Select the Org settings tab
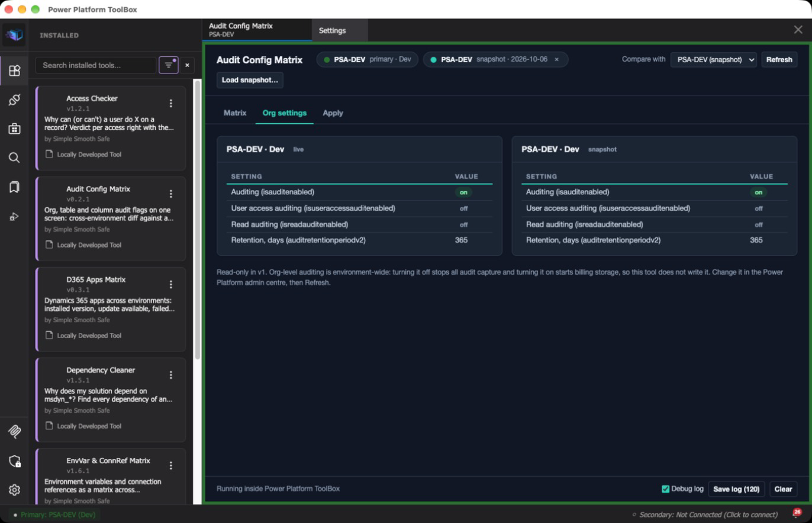This screenshot has height=523, width=812. coord(285,113)
